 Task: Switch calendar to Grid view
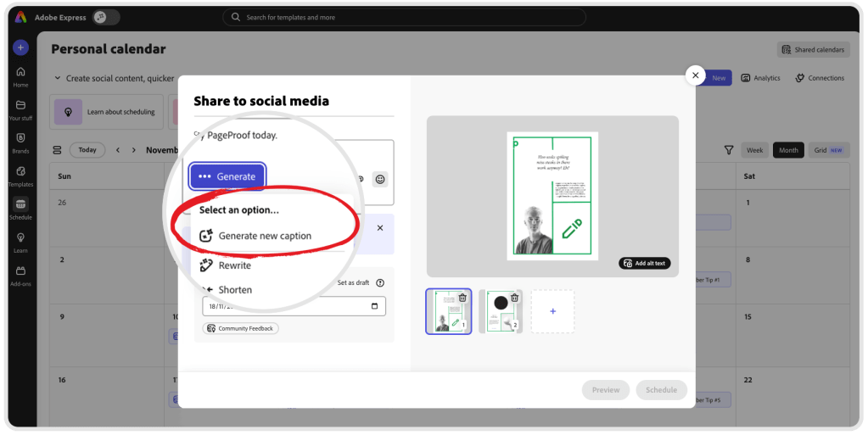point(828,150)
